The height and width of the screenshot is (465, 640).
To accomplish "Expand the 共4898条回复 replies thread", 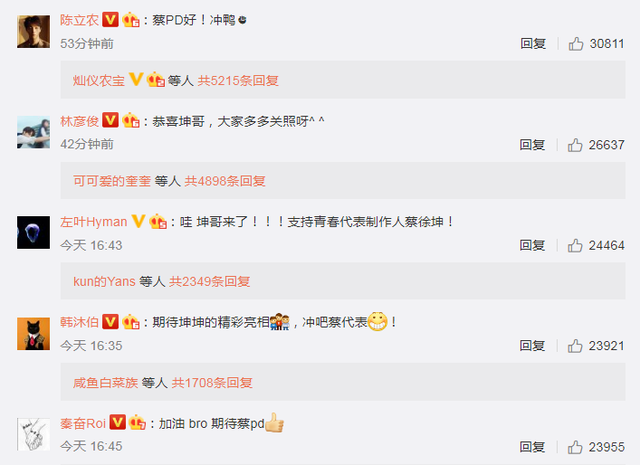I will pyautogui.click(x=225, y=181).
